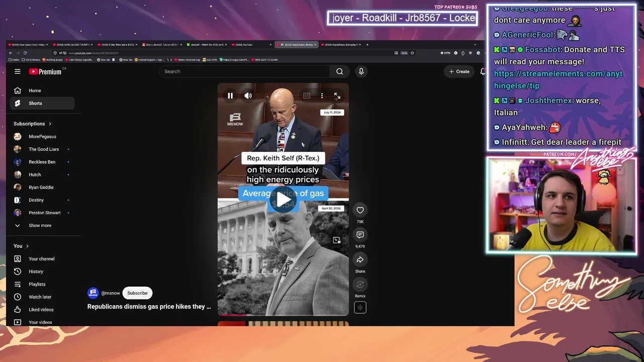Open the Destiny subscription
The height and width of the screenshot is (362, 644).
42,200
